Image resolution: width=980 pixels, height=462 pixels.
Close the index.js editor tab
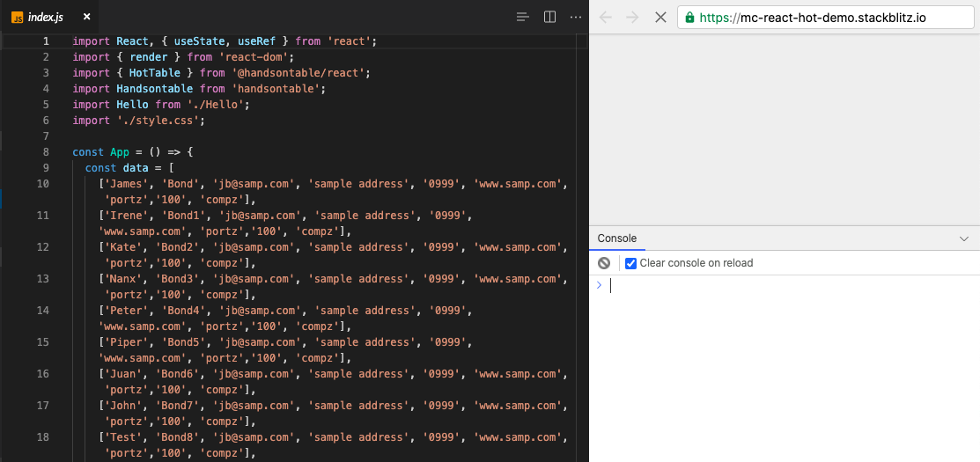tap(87, 17)
